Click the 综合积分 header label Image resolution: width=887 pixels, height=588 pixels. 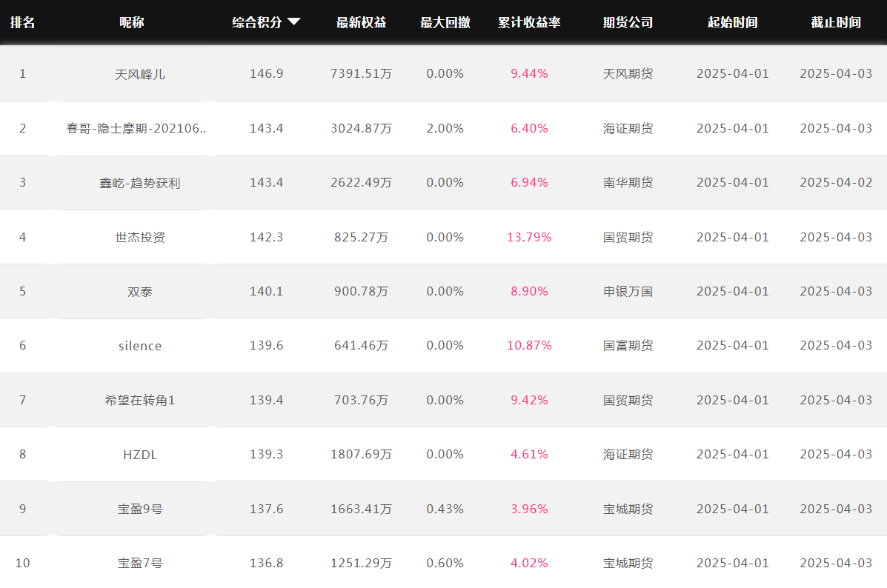[257, 23]
